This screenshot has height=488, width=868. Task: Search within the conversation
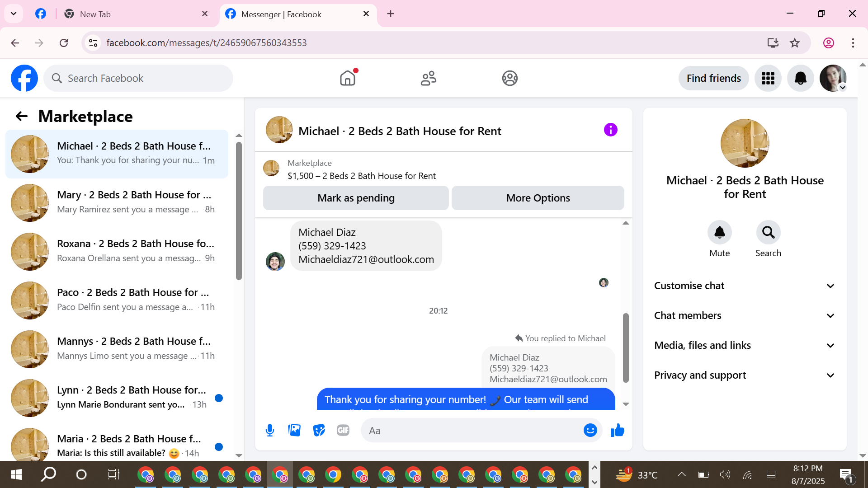pos(769,233)
